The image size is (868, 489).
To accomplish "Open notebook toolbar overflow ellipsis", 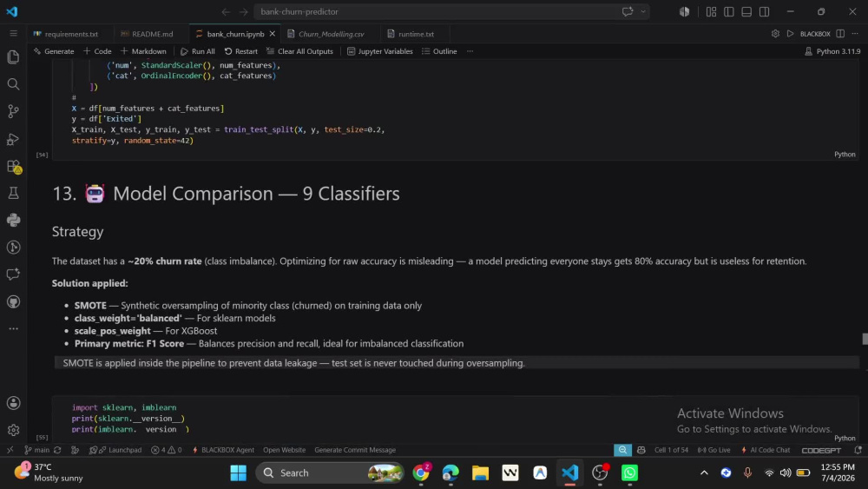I will coord(470,51).
